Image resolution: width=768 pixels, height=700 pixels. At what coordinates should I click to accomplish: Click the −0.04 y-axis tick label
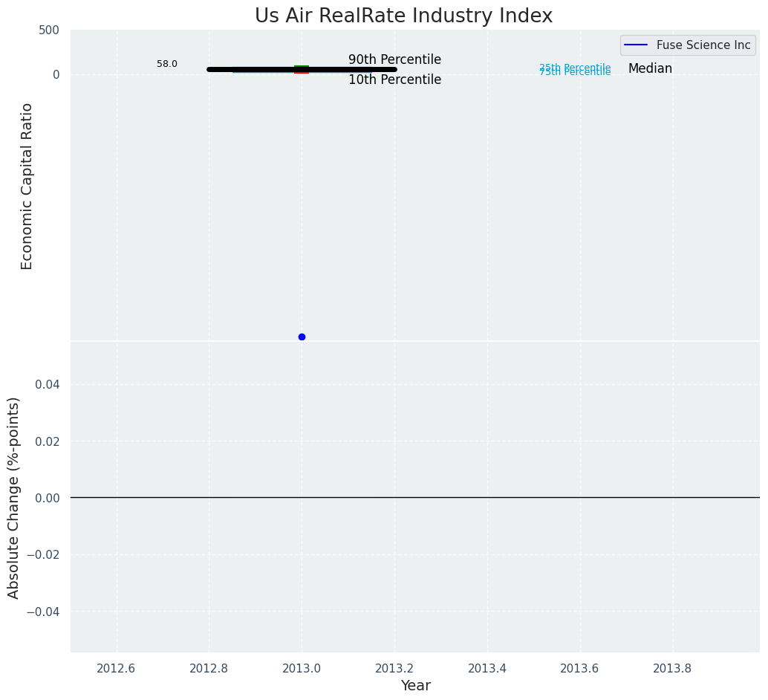click(x=44, y=611)
